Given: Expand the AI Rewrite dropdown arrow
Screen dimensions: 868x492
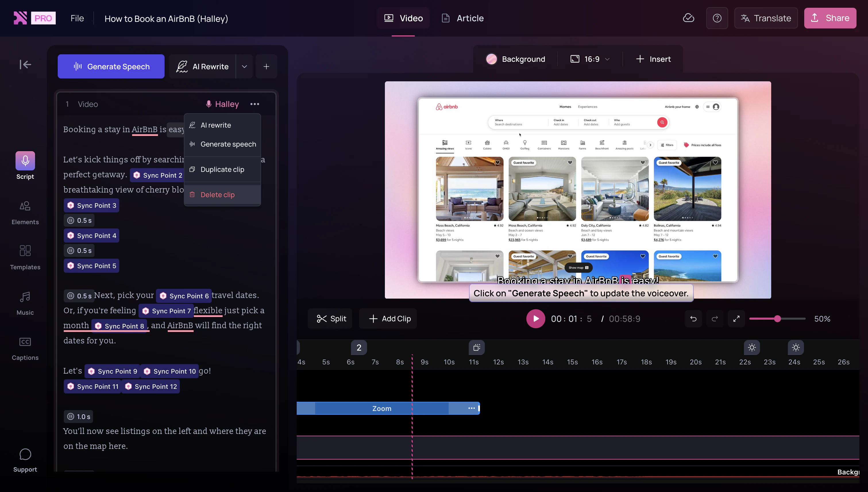Looking at the screenshot, I should click(x=244, y=66).
